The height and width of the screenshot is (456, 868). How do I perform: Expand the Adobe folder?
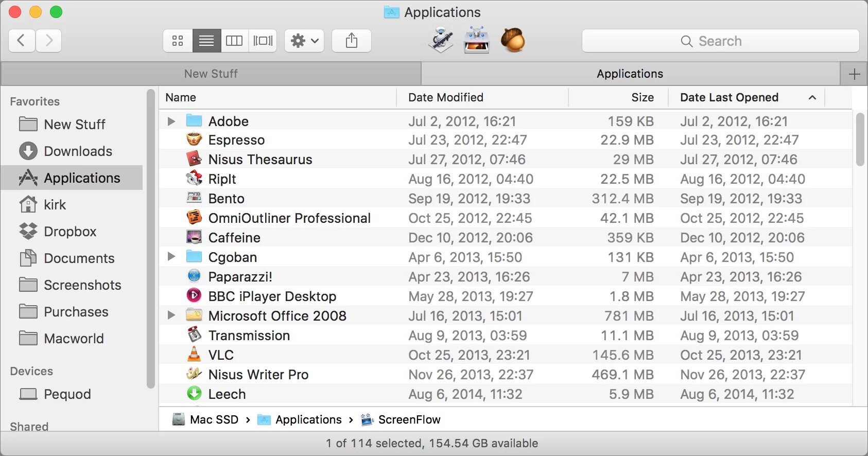tap(171, 121)
